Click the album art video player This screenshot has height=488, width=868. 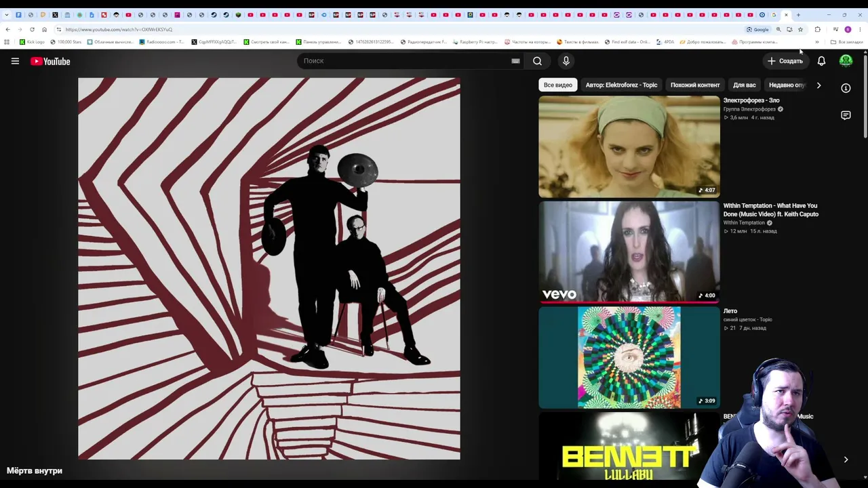point(269,268)
